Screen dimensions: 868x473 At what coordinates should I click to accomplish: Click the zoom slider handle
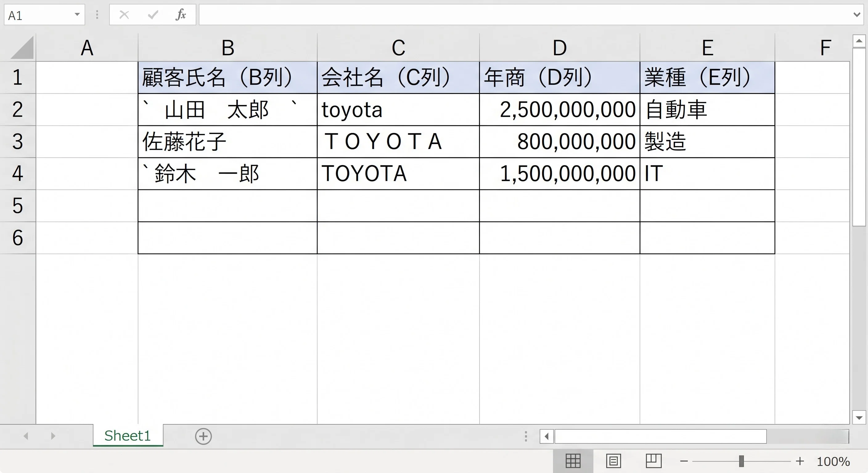[x=741, y=461]
